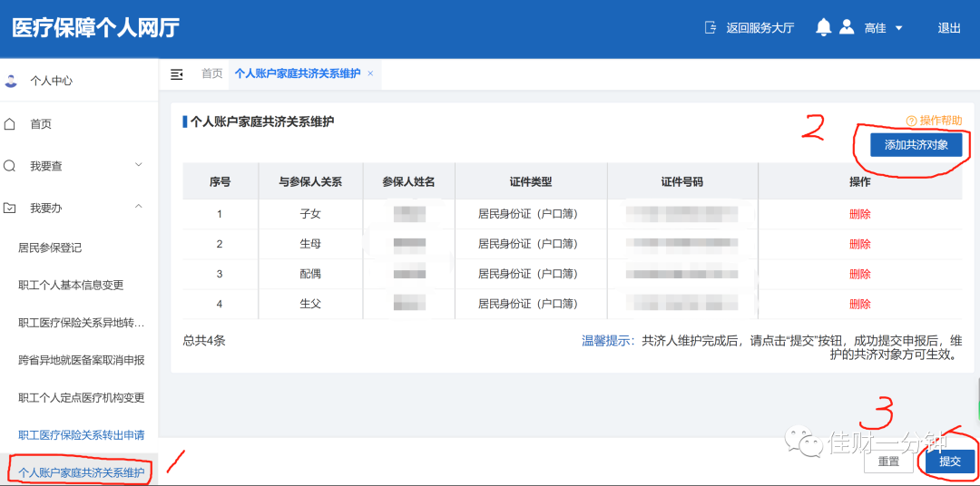Delete the 配偶 row
The width and height of the screenshot is (980, 486).
pyautogui.click(x=860, y=274)
